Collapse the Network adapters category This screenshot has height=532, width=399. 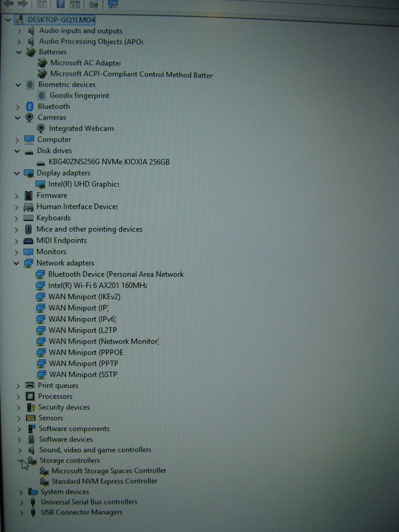pos(16,263)
